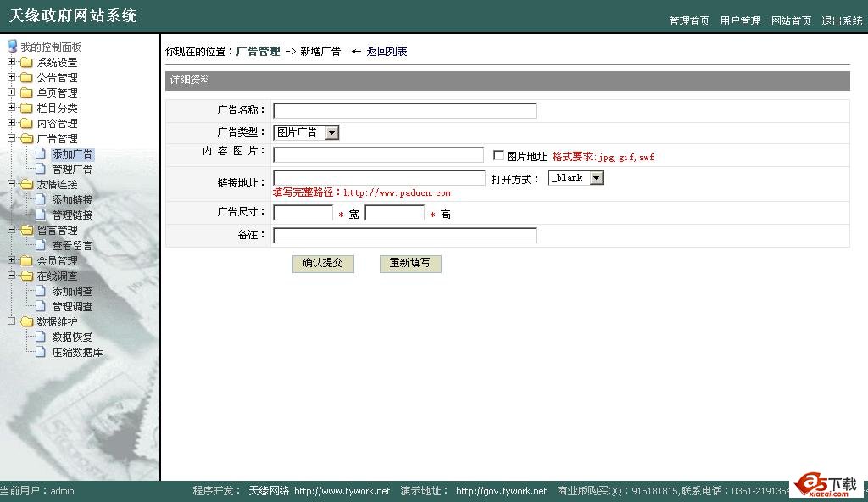Open the 广告类型 dropdown

(331, 132)
